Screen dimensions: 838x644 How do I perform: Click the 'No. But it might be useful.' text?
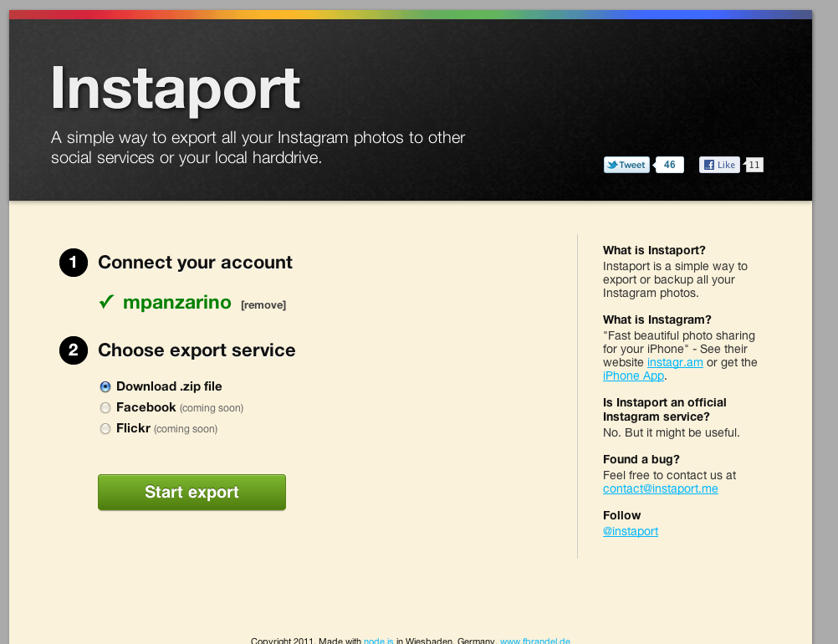click(672, 432)
